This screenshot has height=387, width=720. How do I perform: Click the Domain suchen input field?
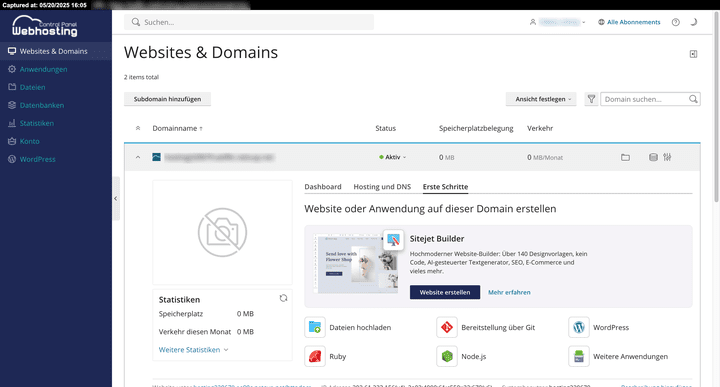[645, 99]
